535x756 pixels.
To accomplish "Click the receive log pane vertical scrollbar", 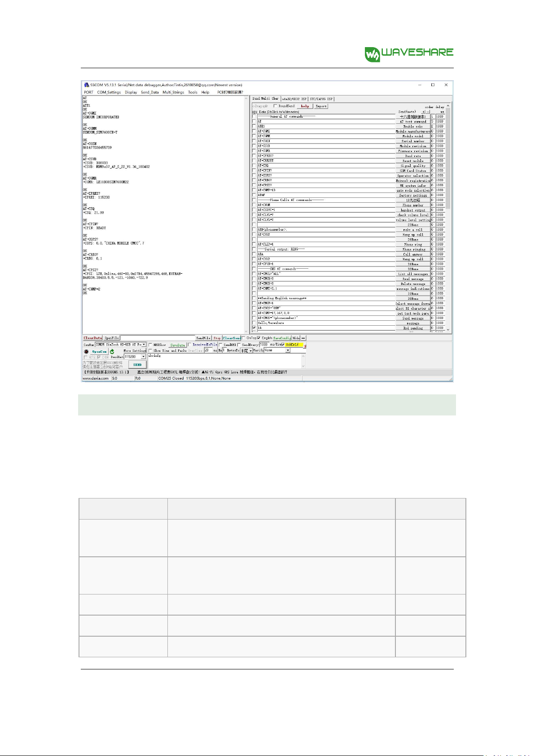I will (246, 214).
